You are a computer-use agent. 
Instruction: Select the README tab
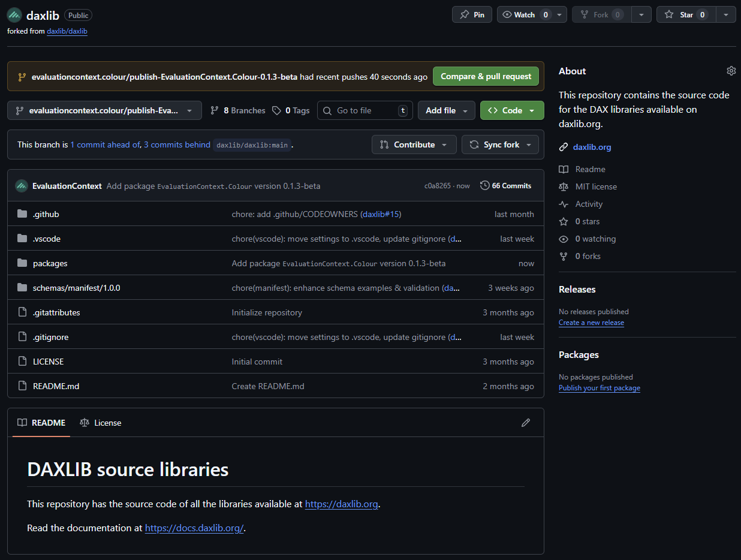point(41,423)
